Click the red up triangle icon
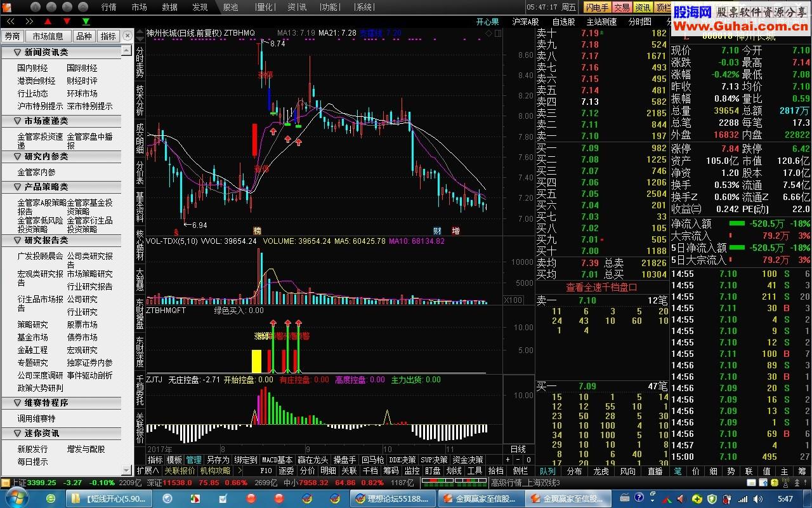Screen dimensions: 812x508 coord(48,22)
